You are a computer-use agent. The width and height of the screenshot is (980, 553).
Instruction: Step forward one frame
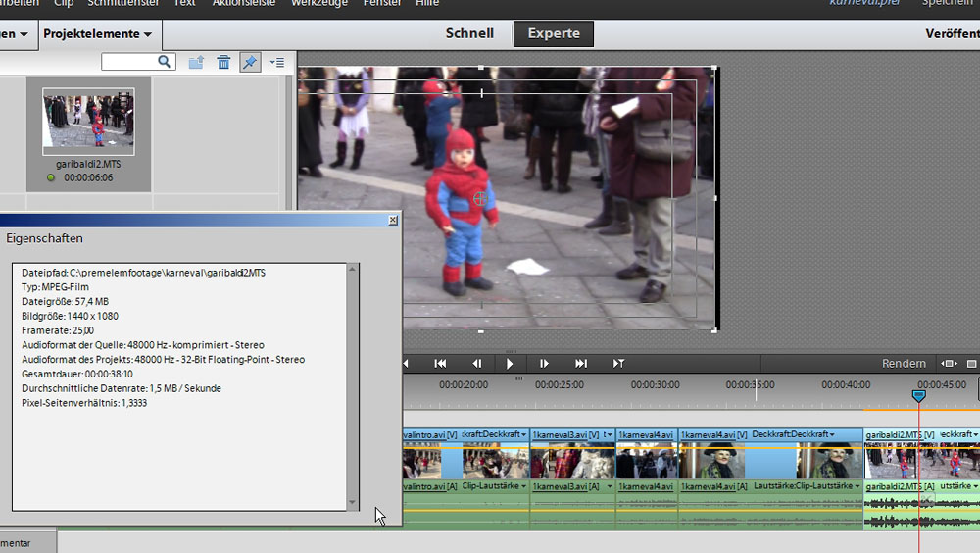point(544,364)
